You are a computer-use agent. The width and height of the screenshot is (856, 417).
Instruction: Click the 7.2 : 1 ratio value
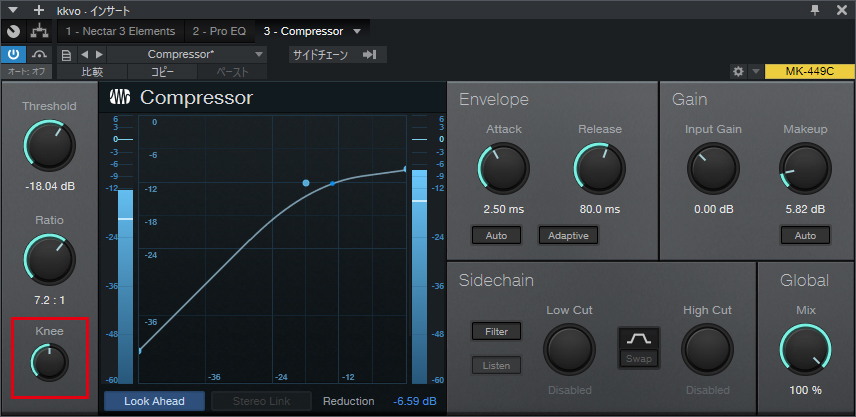point(50,300)
